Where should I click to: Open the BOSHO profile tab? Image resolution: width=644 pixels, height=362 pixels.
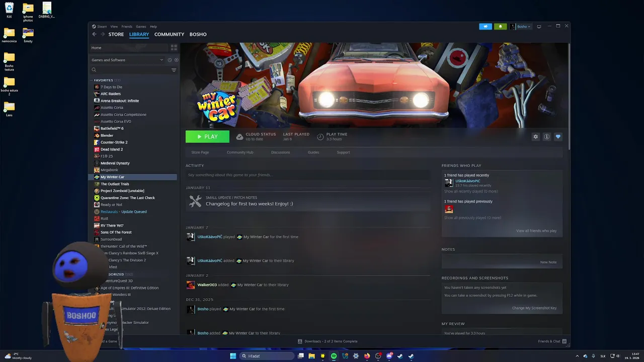[x=198, y=34]
